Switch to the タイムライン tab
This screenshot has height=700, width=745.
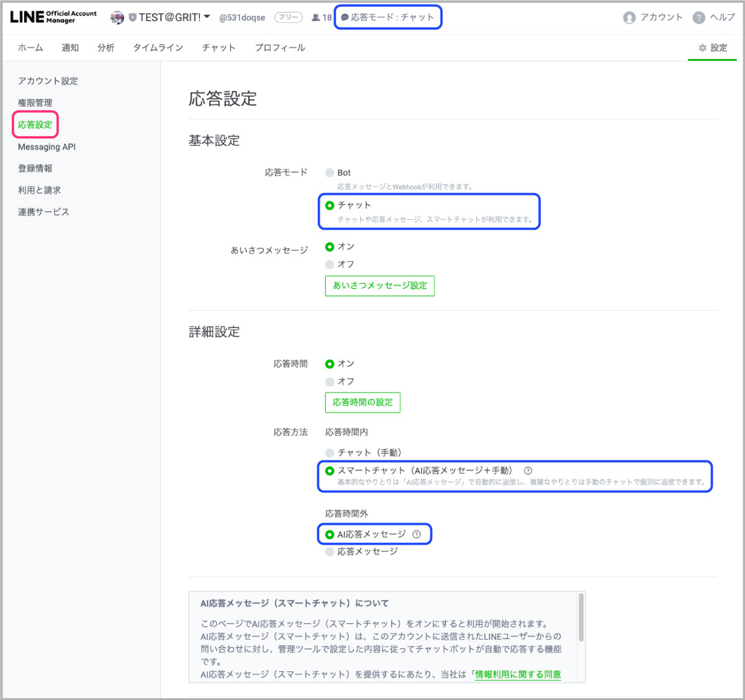[x=158, y=48]
